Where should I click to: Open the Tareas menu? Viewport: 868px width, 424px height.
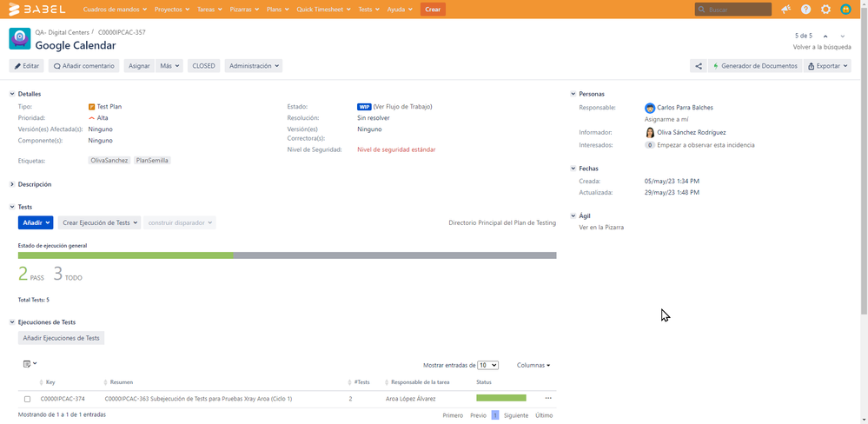(x=211, y=10)
